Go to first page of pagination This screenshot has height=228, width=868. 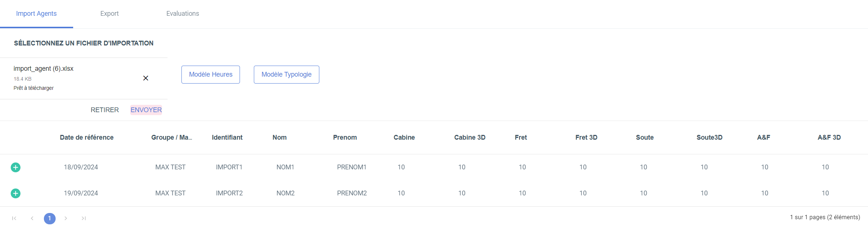click(x=14, y=218)
